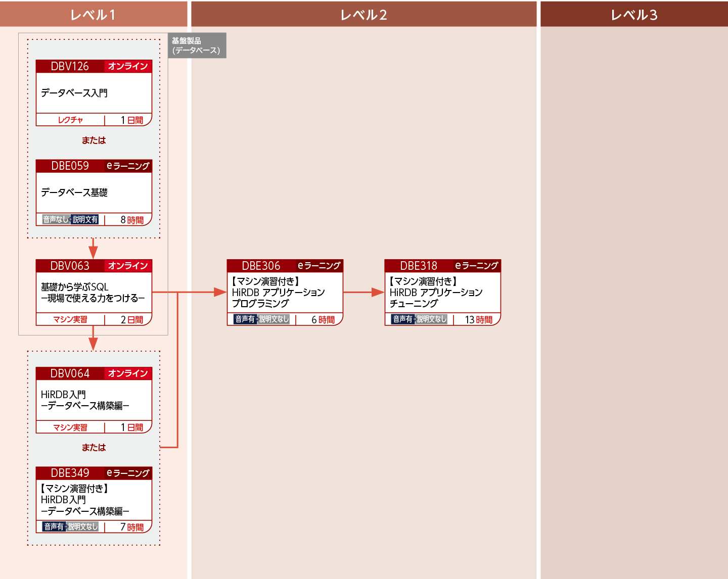Click マシン実習 label on DBV063 card

pyautogui.click(x=70, y=319)
